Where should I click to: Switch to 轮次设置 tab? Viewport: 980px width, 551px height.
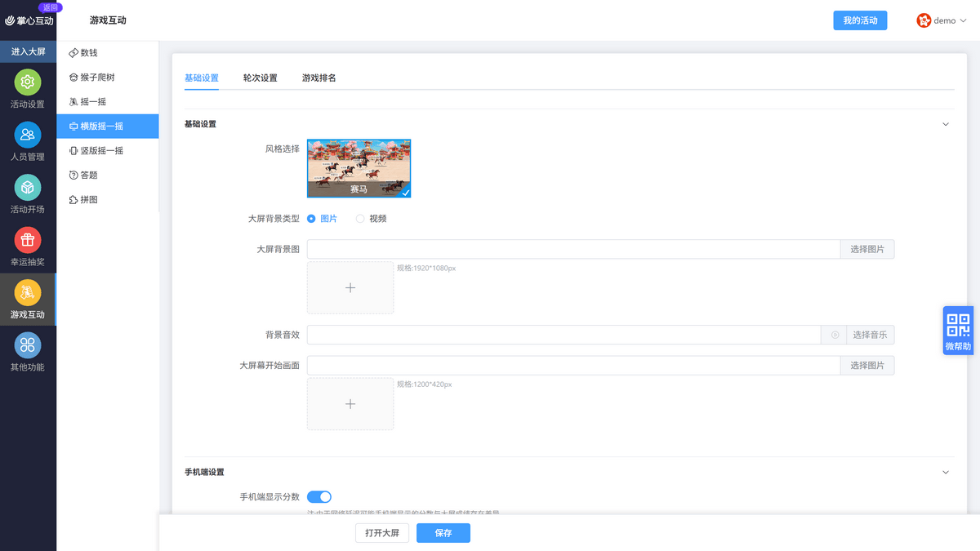pos(261,78)
